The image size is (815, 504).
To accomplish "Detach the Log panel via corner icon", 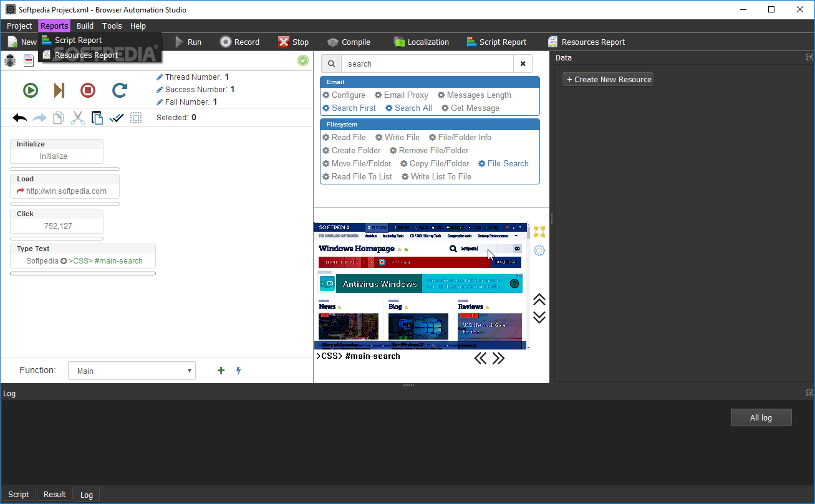I will [809, 393].
